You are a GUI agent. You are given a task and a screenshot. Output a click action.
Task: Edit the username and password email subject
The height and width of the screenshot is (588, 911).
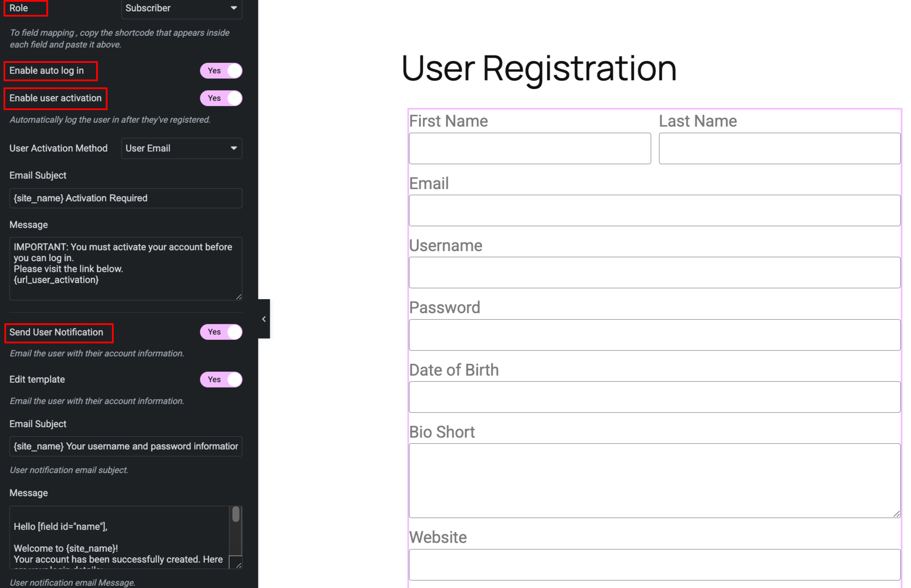click(125, 446)
